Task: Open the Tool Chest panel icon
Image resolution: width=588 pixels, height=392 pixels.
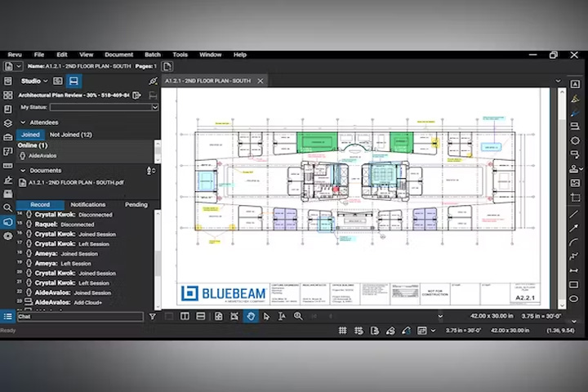Action: click(7, 137)
